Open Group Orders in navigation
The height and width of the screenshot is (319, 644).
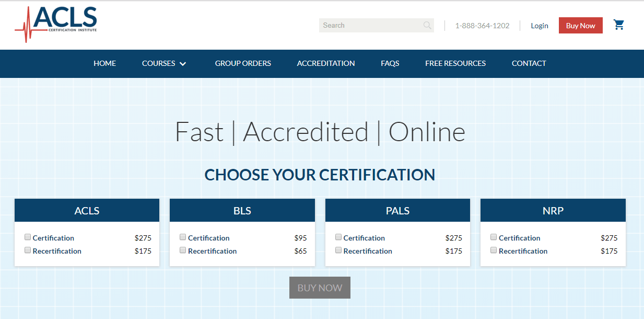[x=243, y=63]
